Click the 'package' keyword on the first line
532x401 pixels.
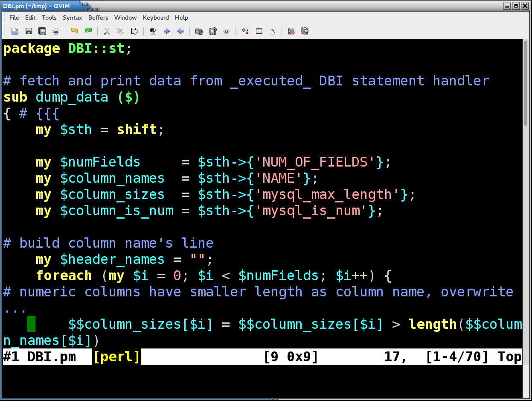[x=32, y=48]
